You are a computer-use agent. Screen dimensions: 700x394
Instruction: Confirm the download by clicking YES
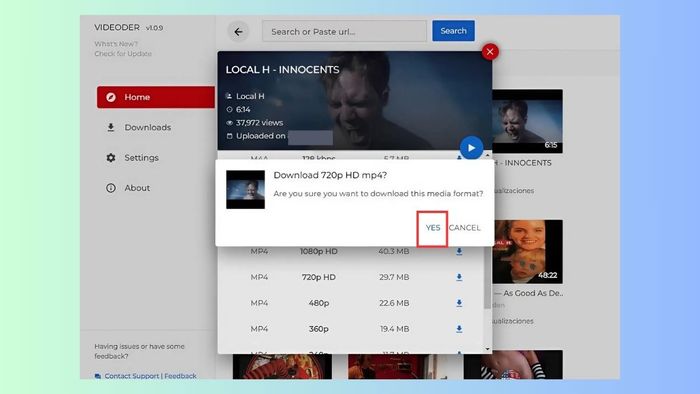(433, 228)
